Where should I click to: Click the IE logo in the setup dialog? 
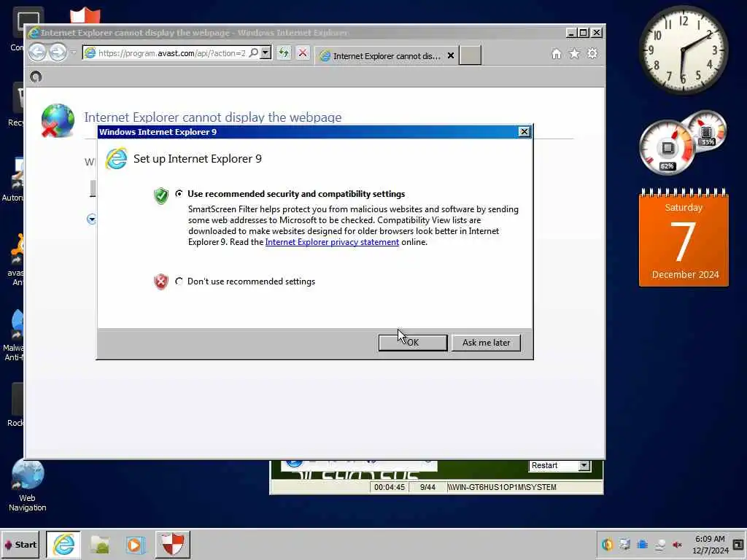(x=116, y=158)
